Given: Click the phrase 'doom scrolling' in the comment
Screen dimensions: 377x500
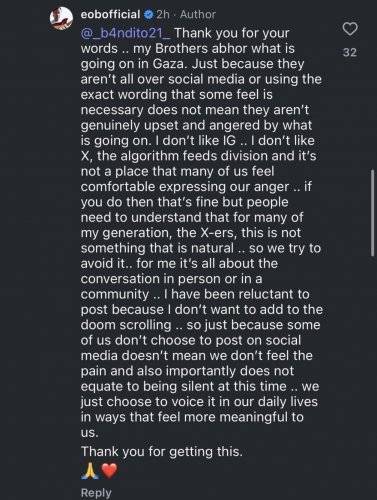Looking at the screenshot, I should (126, 325).
